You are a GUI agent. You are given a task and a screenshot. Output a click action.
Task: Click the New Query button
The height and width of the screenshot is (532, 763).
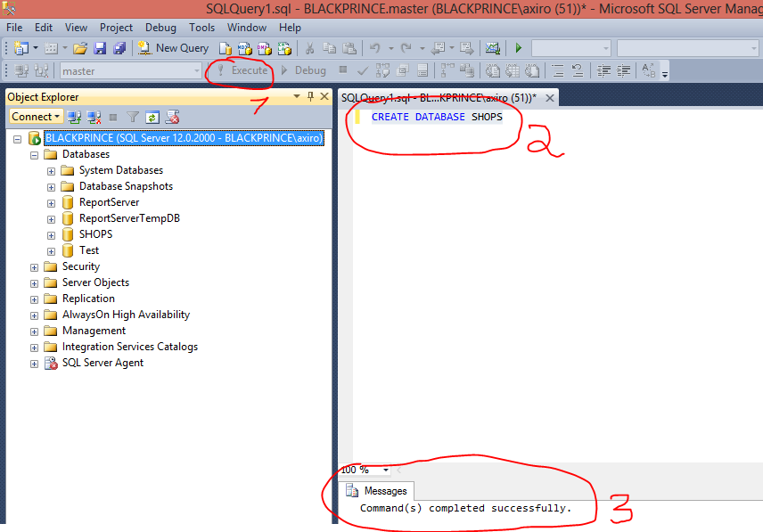[x=173, y=48]
